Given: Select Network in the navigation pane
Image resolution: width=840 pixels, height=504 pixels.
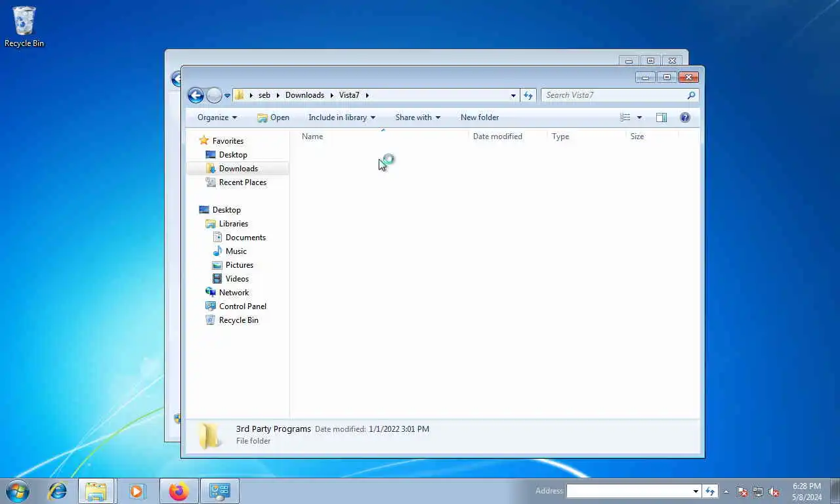Looking at the screenshot, I should (x=234, y=293).
